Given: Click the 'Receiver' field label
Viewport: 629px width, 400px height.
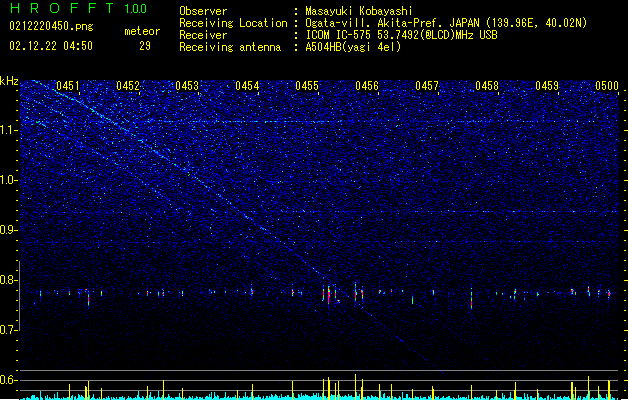Looking at the screenshot, I should click(x=203, y=35).
